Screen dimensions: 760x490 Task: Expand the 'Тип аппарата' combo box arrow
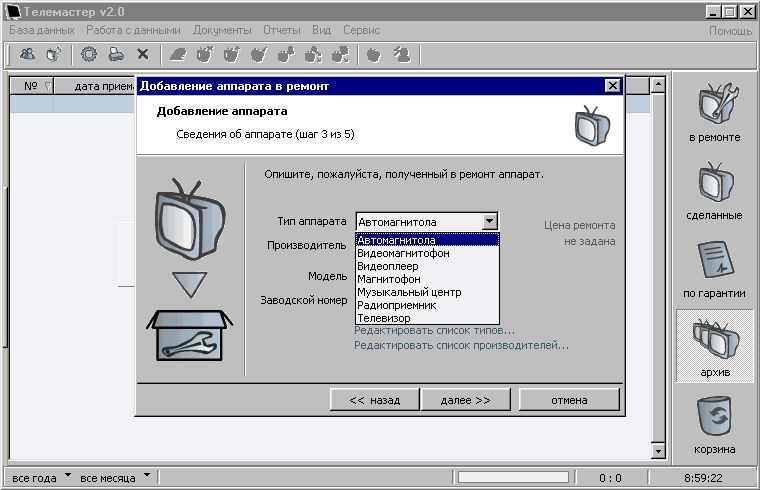489,222
